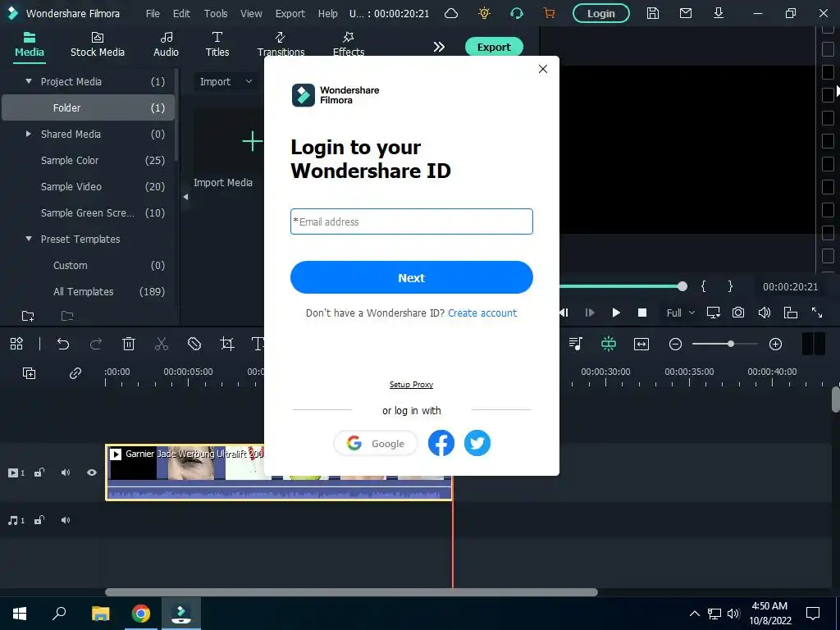
Task: Open the Edit menu
Action: [181, 13]
